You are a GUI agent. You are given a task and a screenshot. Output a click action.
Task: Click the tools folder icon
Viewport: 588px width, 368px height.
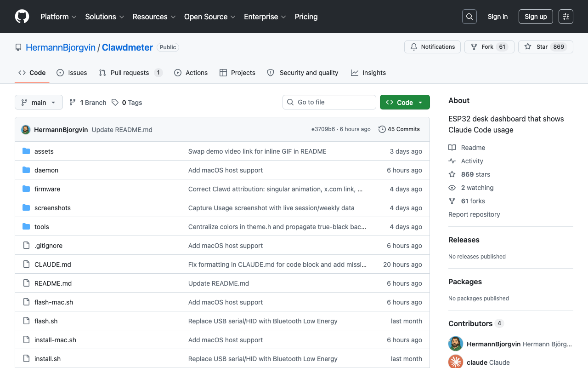coord(26,227)
